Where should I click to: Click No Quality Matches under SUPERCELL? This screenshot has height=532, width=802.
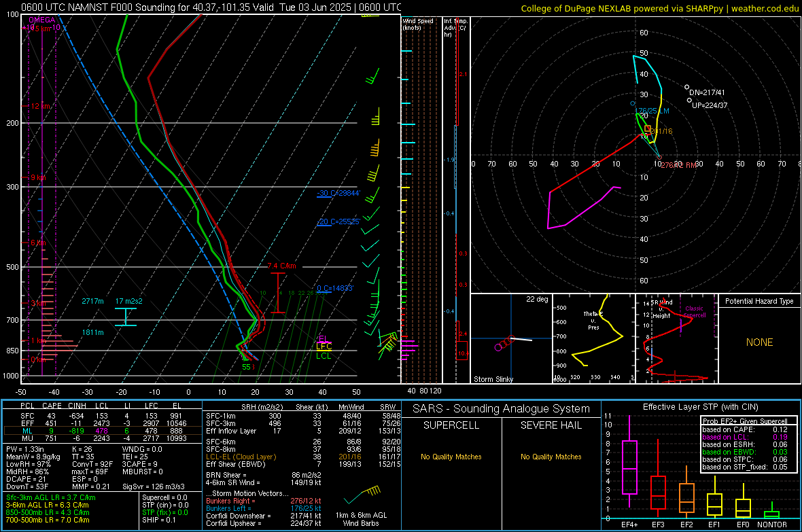click(x=451, y=457)
